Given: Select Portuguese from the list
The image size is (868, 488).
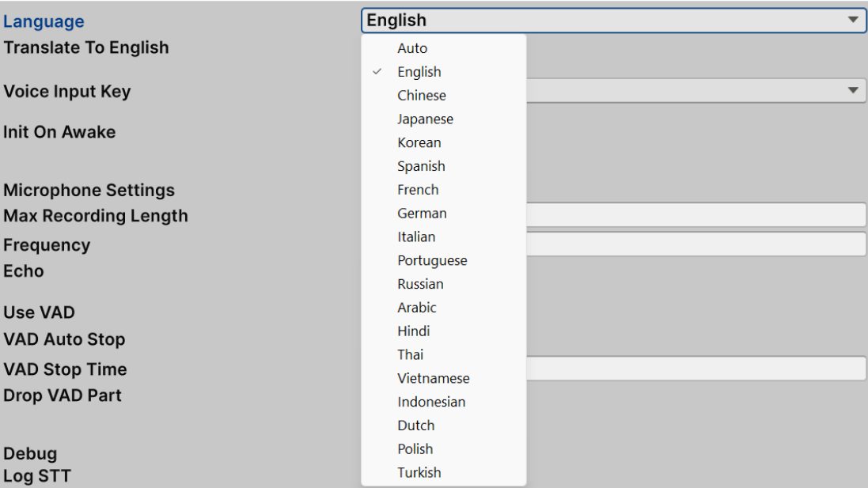Looking at the screenshot, I should 432,260.
